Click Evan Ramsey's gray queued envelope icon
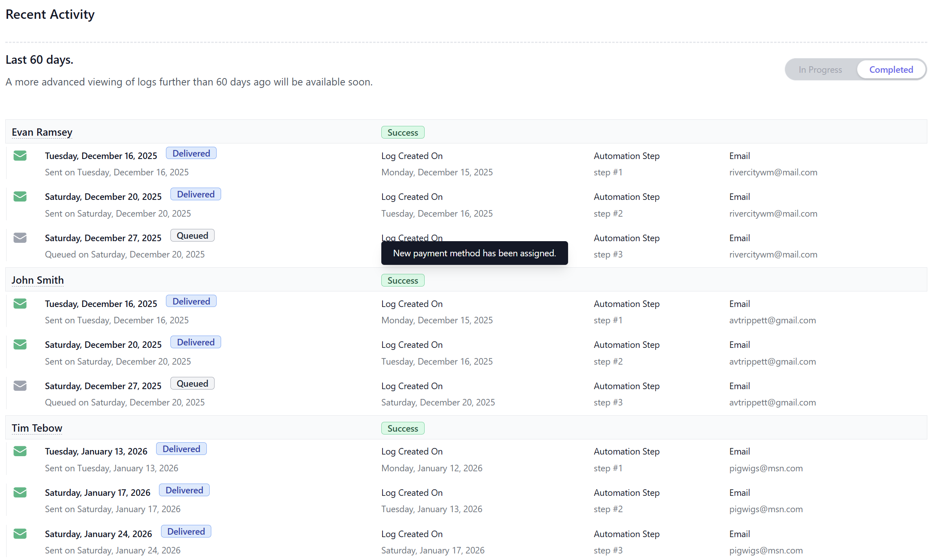Screen dimensions: 931x560 (20, 238)
